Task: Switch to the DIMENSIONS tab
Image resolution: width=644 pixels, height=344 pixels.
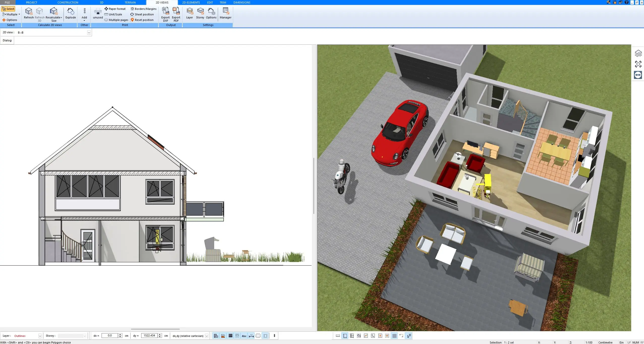Action: [242, 2]
